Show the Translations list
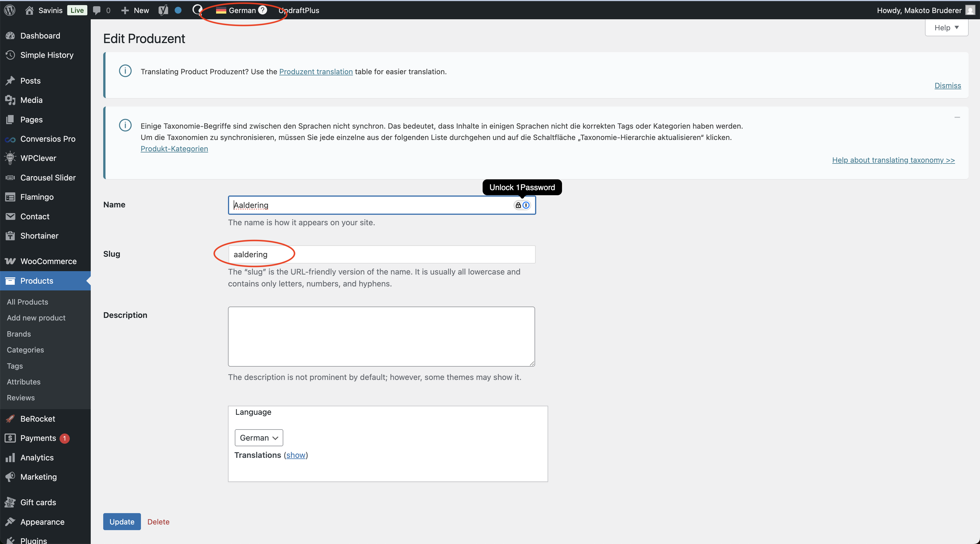The image size is (980, 544). click(x=295, y=455)
